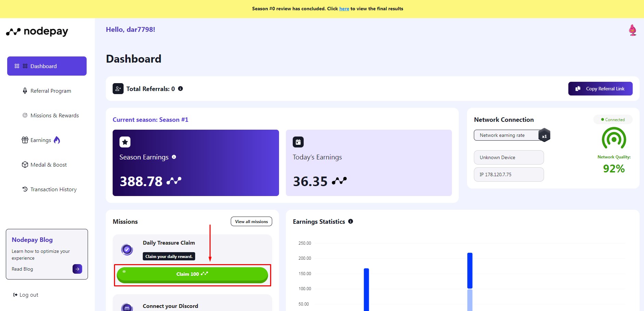Screen dimensions: 644x311
Task: Click the Total Referrals person icon
Action: [x=118, y=89]
